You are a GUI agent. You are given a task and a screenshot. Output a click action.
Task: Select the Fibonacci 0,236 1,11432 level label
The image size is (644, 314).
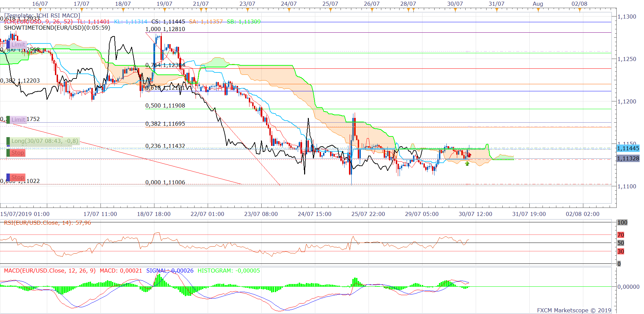click(x=165, y=146)
